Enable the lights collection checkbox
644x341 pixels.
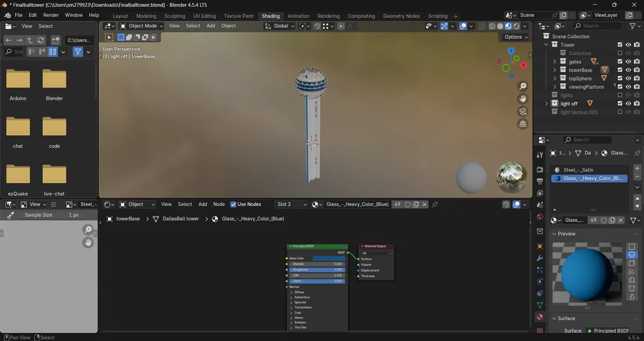coord(619,95)
